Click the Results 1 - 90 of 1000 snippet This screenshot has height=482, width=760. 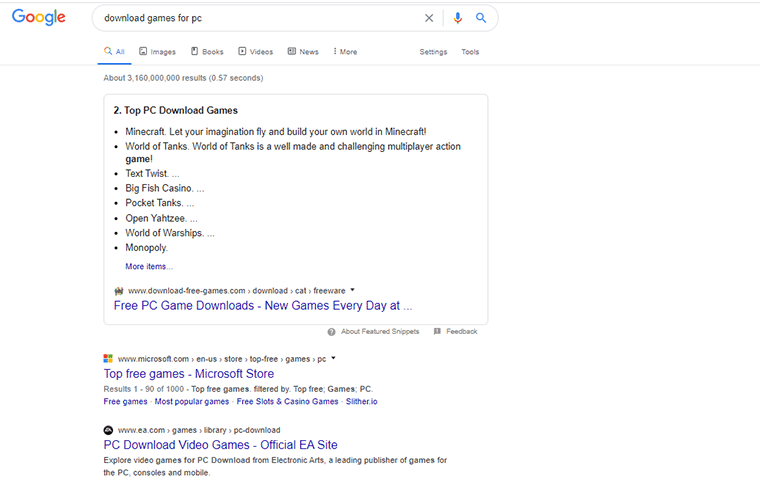tap(238, 389)
